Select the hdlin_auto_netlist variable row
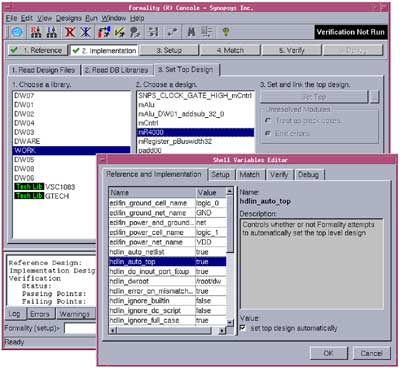The width and height of the screenshot is (400, 378). point(168,252)
